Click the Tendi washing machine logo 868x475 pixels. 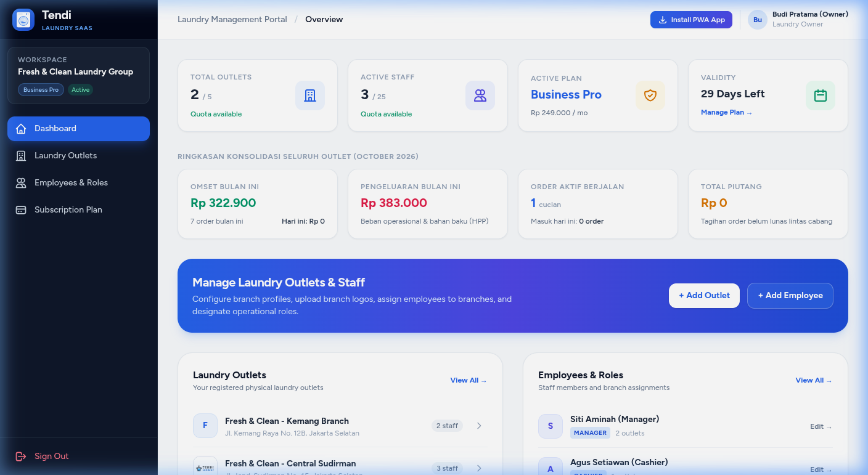point(23,20)
